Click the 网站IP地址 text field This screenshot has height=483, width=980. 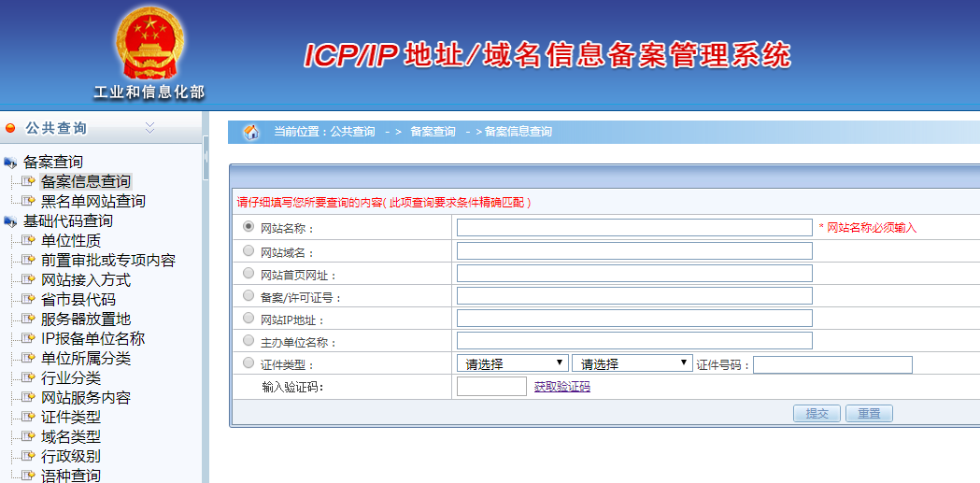point(634,318)
